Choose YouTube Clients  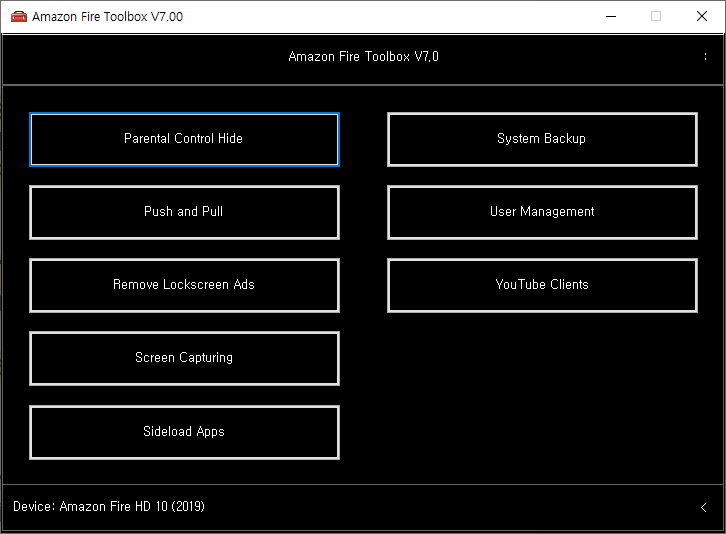point(542,285)
